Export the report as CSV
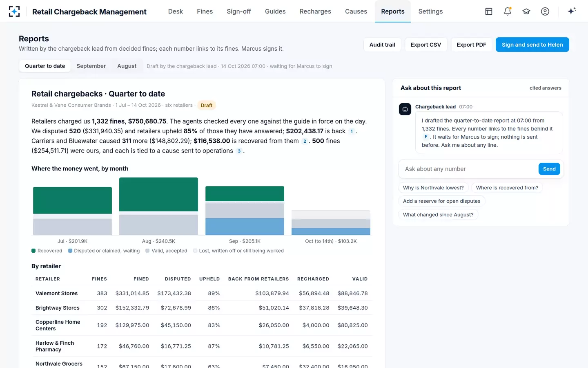The width and height of the screenshot is (588, 368). click(x=426, y=45)
